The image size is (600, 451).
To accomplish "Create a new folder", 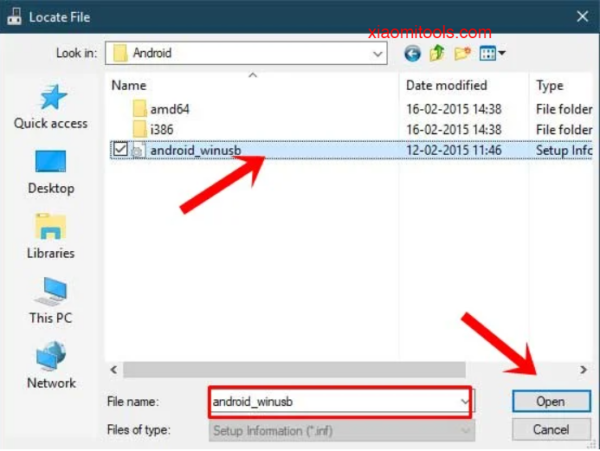I will coord(462,52).
